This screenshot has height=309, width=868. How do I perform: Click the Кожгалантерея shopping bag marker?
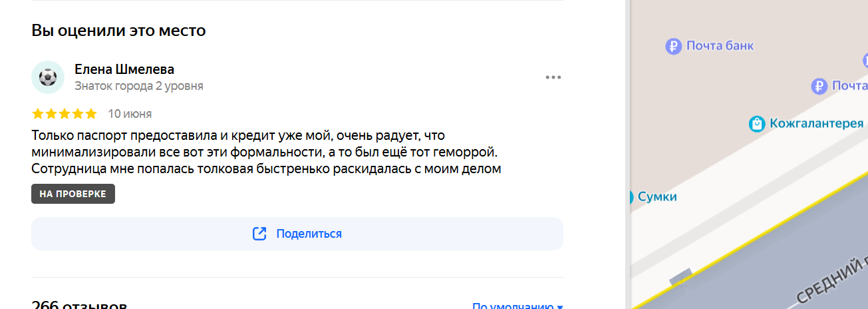[x=756, y=124]
